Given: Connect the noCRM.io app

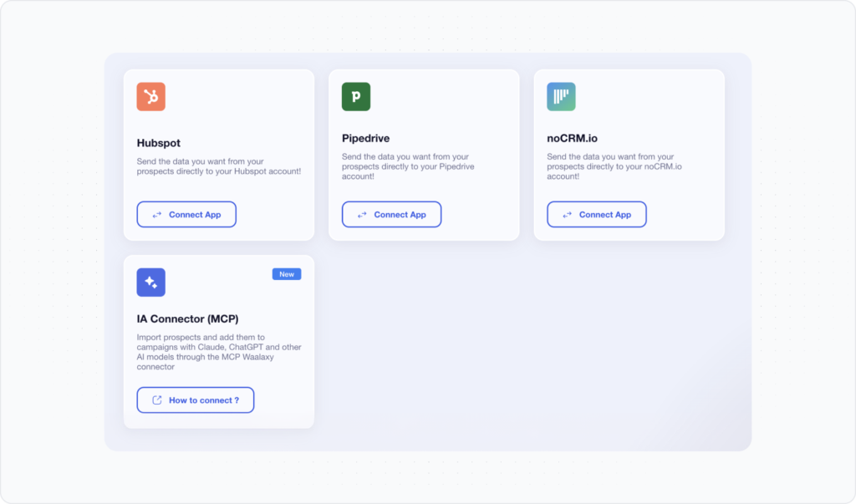Looking at the screenshot, I should 597,215.
